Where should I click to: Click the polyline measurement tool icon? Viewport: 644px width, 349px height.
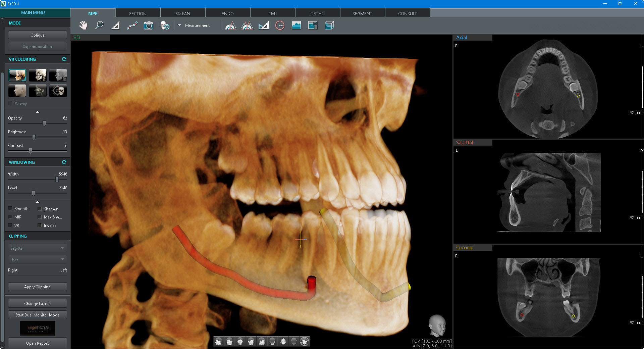(132, 26)
